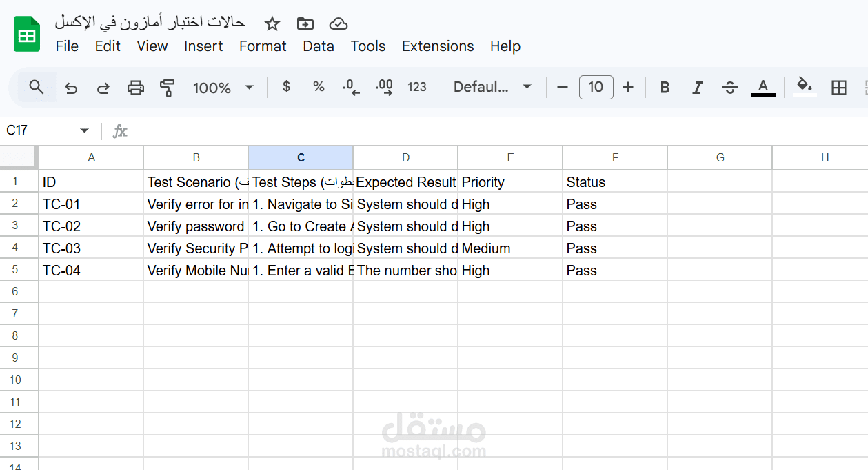
Task: Click the ID header cell
Action: (x=91, y=182)
